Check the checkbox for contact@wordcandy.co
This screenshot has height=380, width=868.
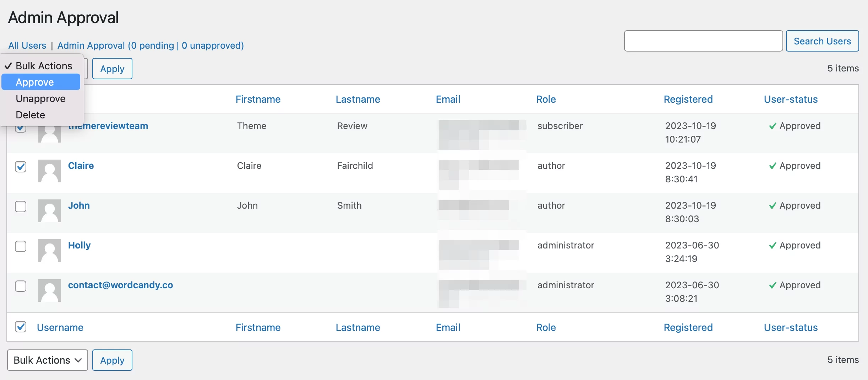[x=21, y=286]
